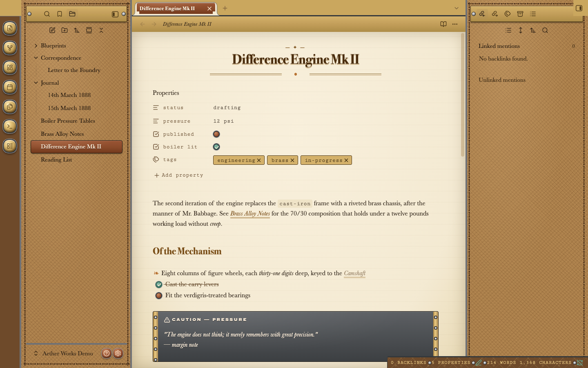Show search filter in backlinks pane
Screen dimensions: 588x368
click(x=545, y=30)
